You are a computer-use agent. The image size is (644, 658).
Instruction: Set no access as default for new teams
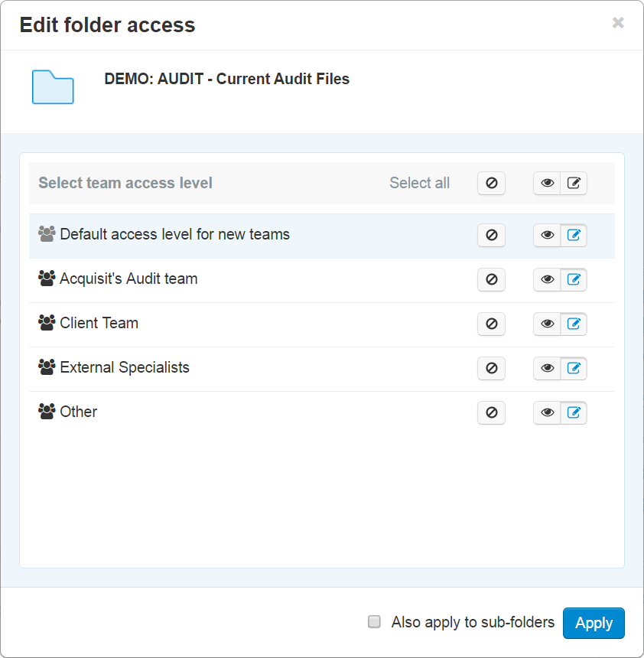(x=491, y=236)
